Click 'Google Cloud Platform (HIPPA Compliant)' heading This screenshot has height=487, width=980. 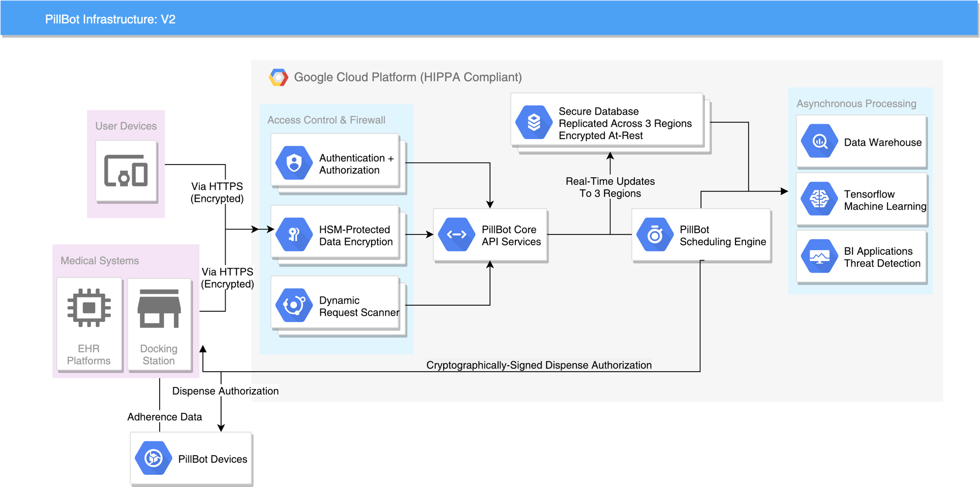tap(408, 77)
